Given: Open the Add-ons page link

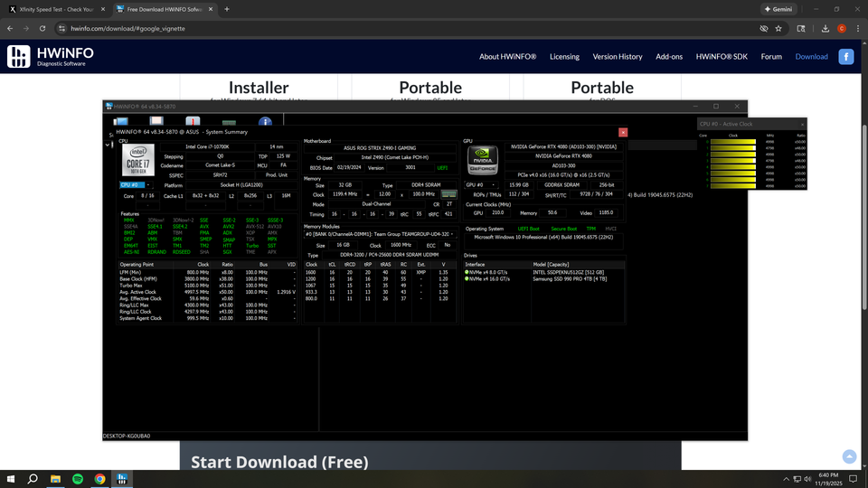Looking at the screenshot, I should click(x=669, y=56).
